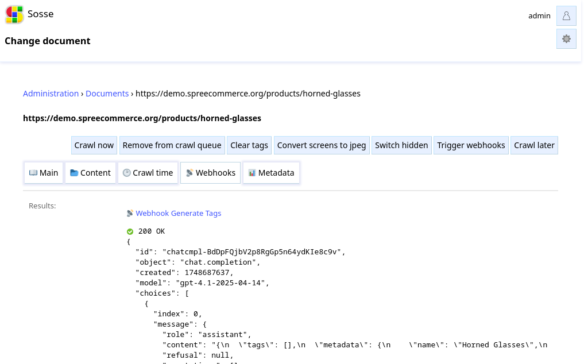Go to Administration breadcrumb link
Screen dimensions: 588x364
point(51,94)
